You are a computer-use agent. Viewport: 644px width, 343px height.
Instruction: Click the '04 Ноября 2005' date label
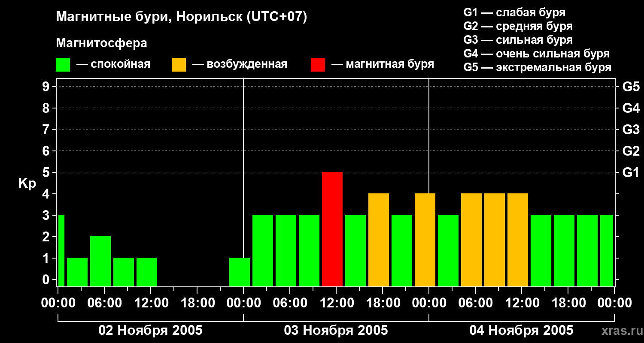point(521,330)
